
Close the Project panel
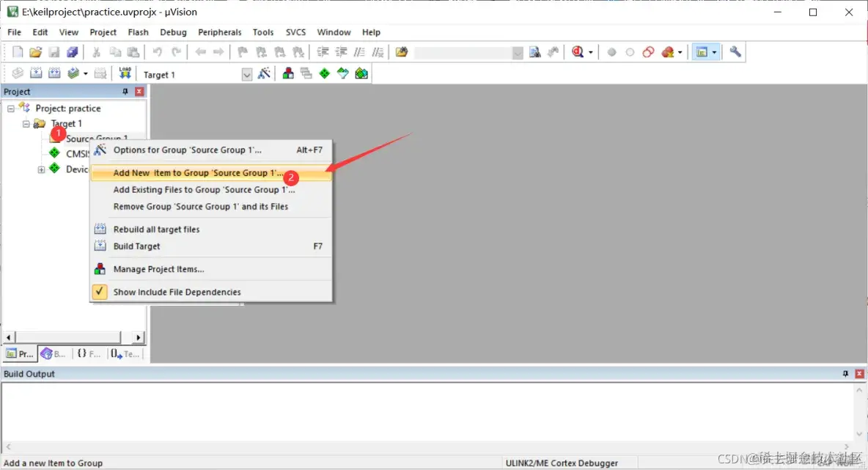[139, 92]
